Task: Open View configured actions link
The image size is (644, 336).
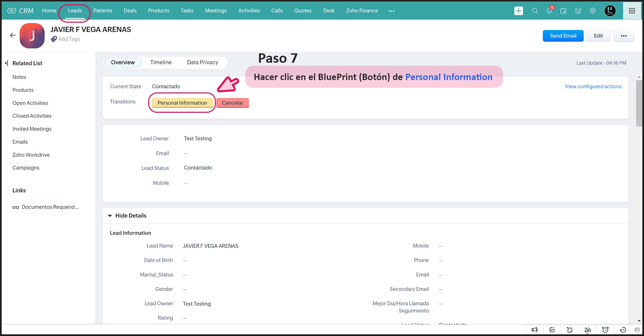Action: [x=593, y=86]
